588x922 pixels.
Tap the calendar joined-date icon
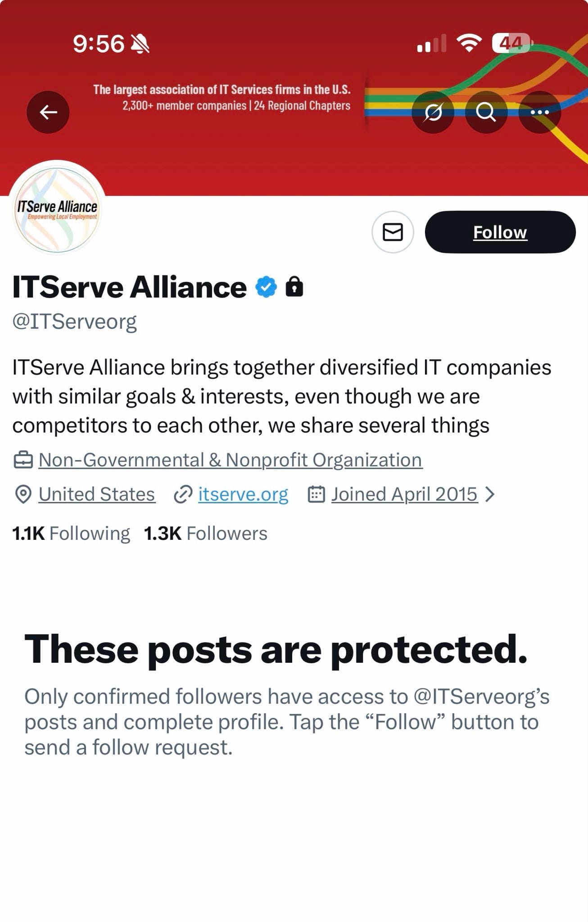pos(316,494)
